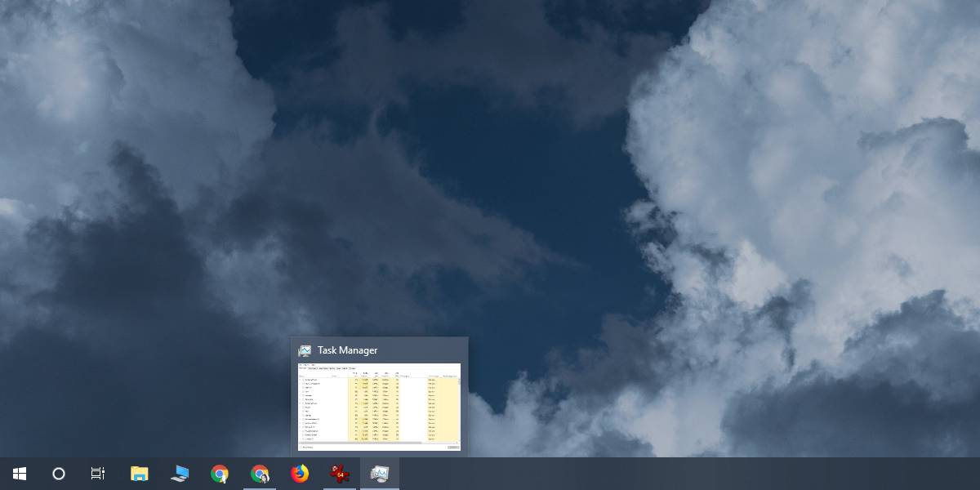Open the second Chrome profile on the taskbar
980x490 pixels.
click(x=260, y=474)
